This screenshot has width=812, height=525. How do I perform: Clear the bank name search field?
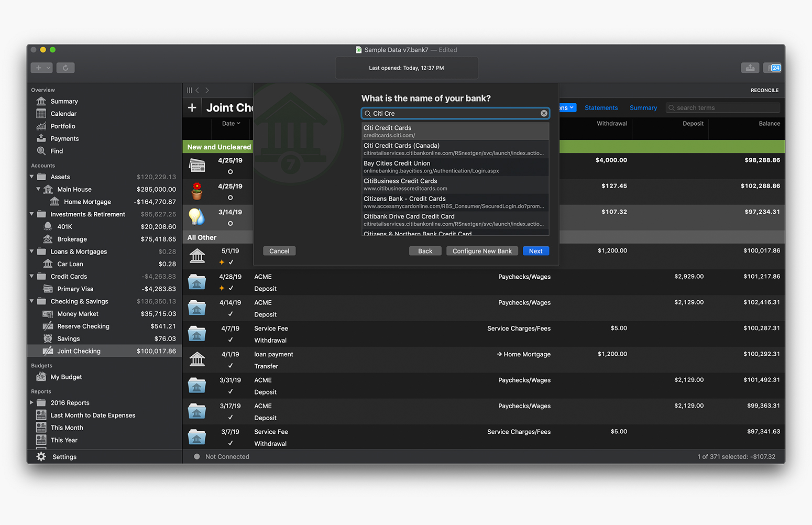tap(544, 113)
